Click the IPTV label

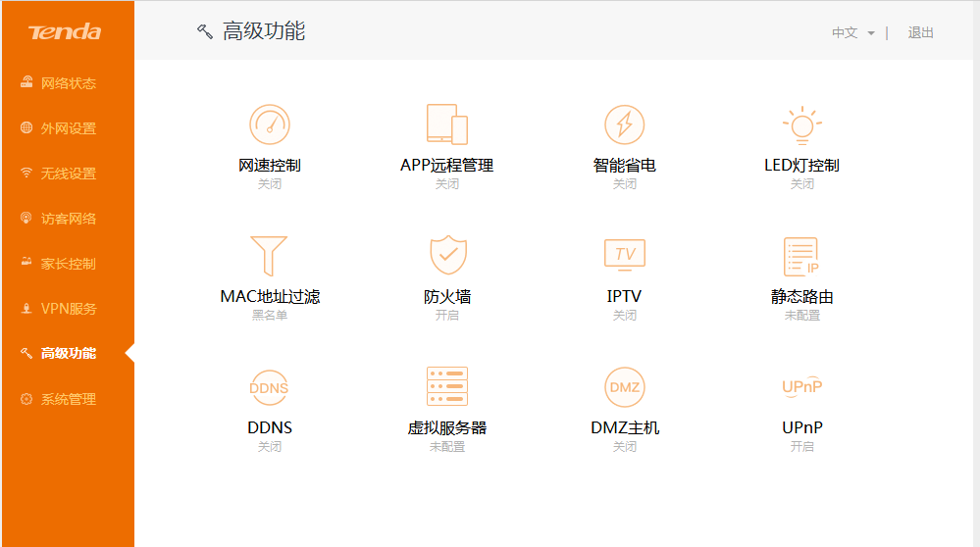(x=624, y=297)
